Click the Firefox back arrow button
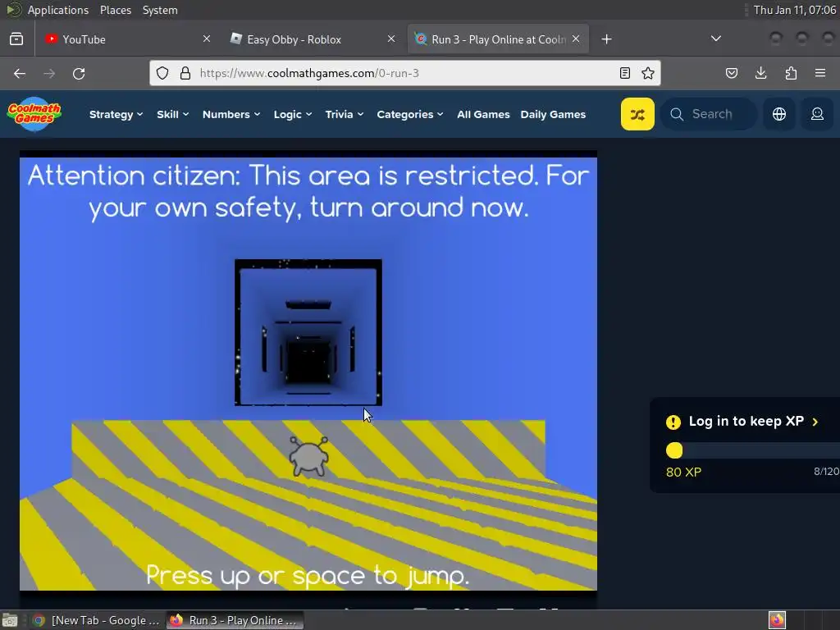Viewport: 840px width, 630px height. tap(20, 73)
